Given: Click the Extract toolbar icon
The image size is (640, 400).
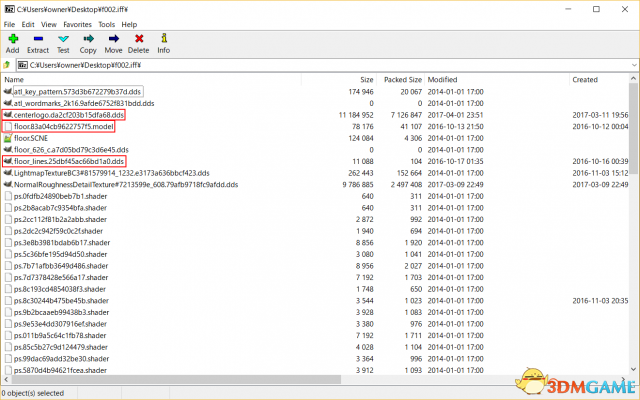Looking at the screenshot, I should pyautogui.click(x=38, y=39).
